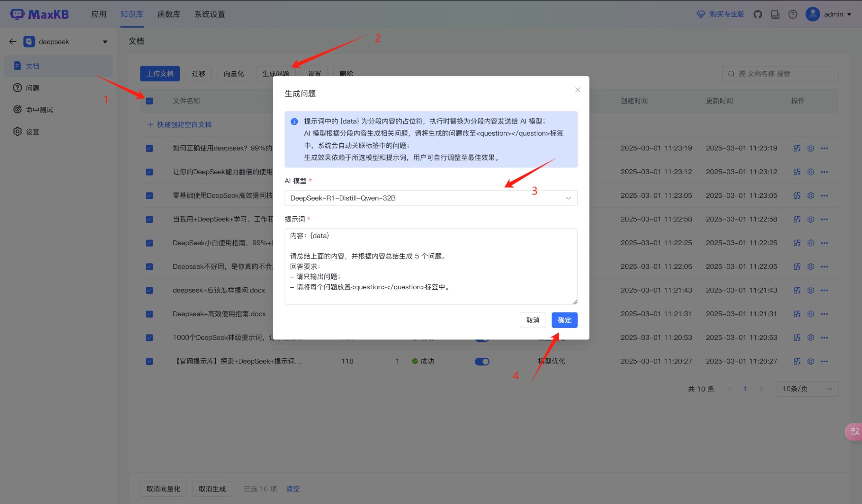Open the 系统设置 top menu

coord(210,14)
